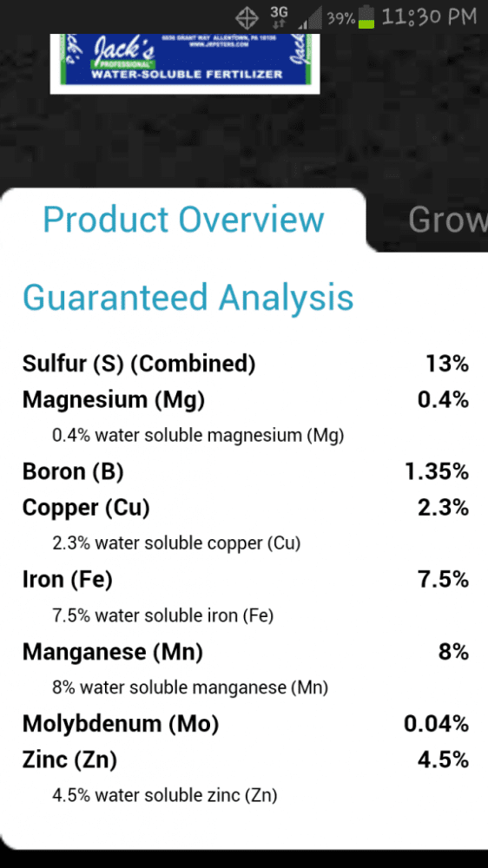Image resolution: width=488 pixels, height=868 pixels.
Task: Tap the GPS location icon in status bar
Action: pos(247,17)
